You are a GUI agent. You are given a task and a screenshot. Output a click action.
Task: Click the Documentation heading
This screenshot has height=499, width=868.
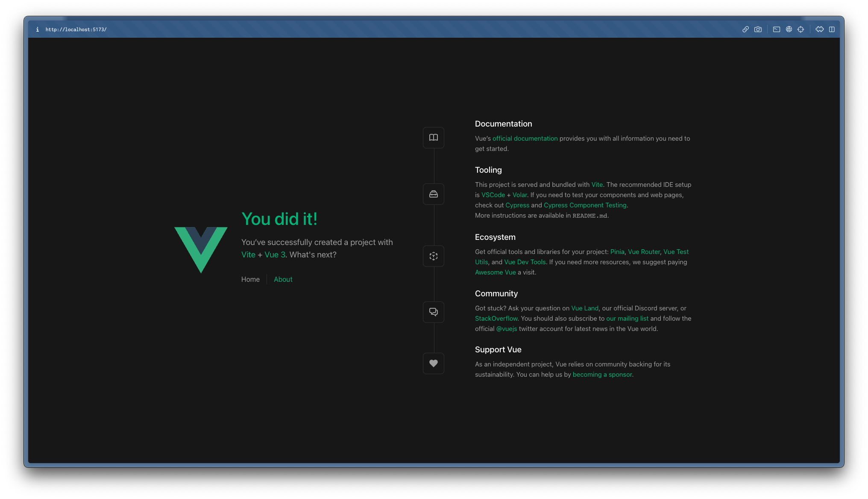tap(504, 124)
